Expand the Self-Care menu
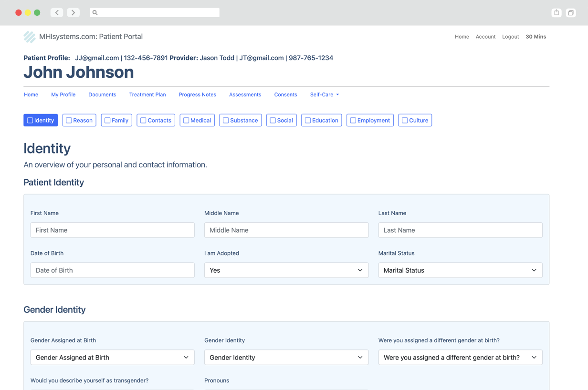The height and width of the screenshot is (390, 588). click(324, 95)
